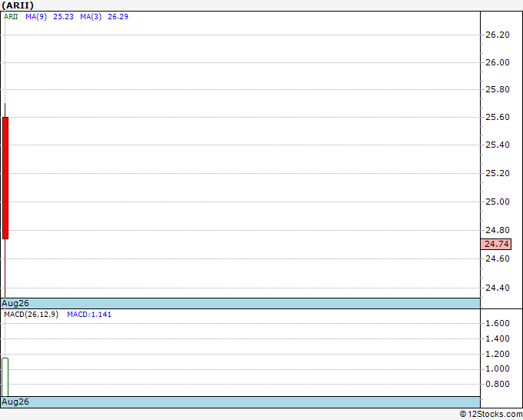Click the 12Stocks.com copyright text
This screenshot has height=420, width=523.
click(x=491, y=414)
